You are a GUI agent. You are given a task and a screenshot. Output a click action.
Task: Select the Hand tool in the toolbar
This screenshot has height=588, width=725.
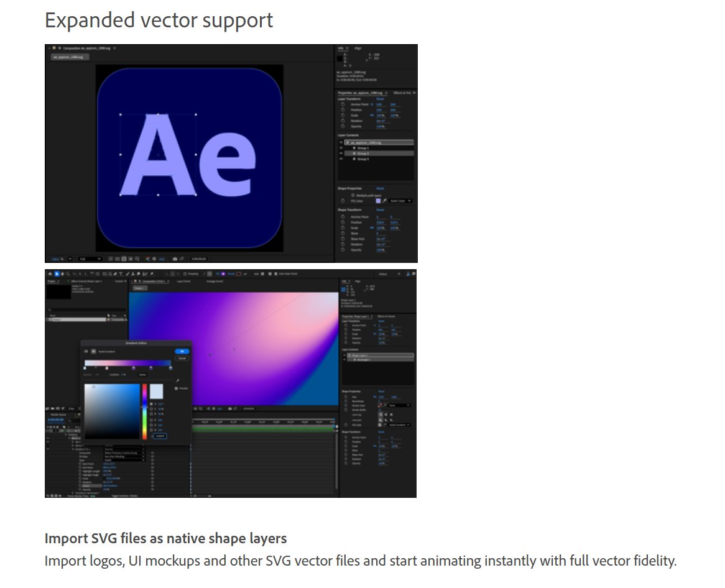tap(62, 273)
